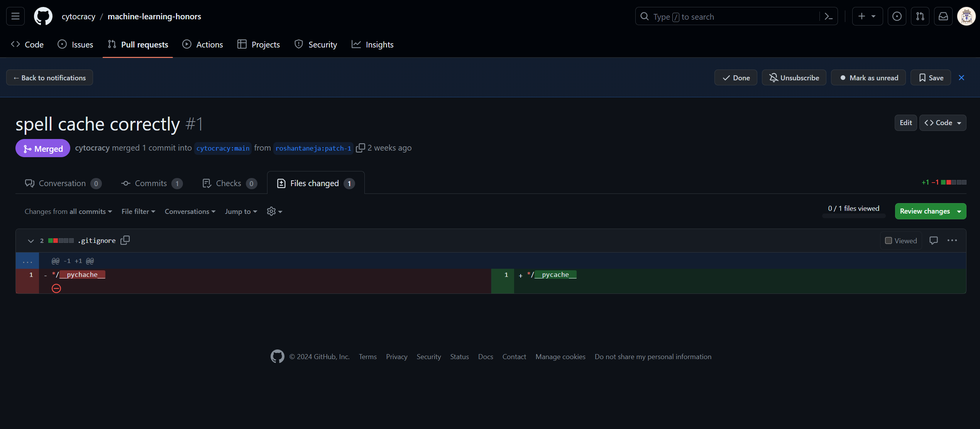Viewport: 980px width, 429px height.
Task: Open the Pull requests tab
Action: click(138, 44)
